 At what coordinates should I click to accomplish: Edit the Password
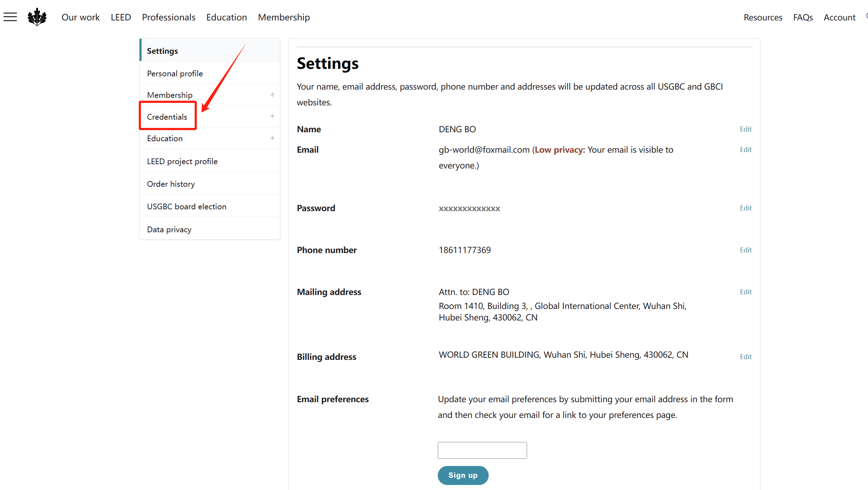click(746, 208)
